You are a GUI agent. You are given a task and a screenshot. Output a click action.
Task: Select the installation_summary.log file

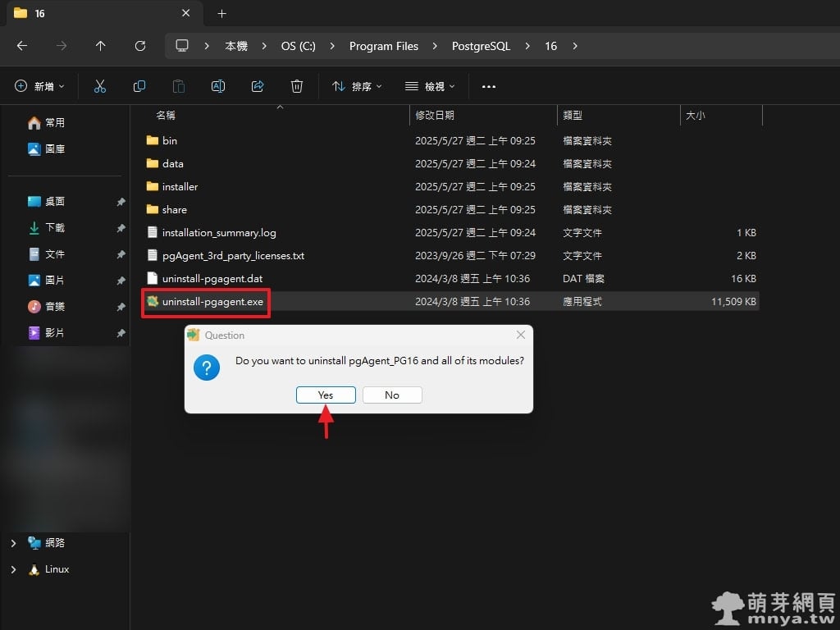click(x=219, y=233)
